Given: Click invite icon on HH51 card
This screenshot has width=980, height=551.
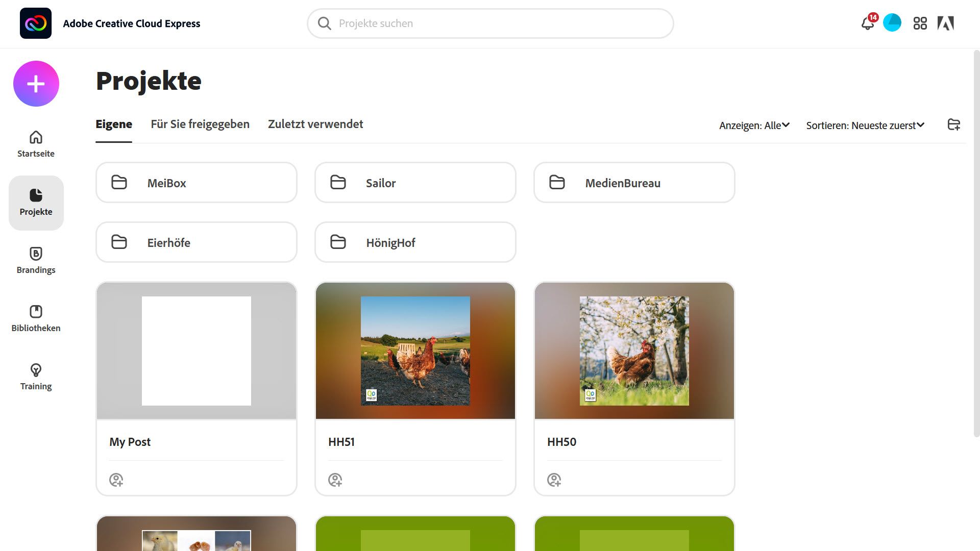Looking at the screenshot, I should coord(335,480).
